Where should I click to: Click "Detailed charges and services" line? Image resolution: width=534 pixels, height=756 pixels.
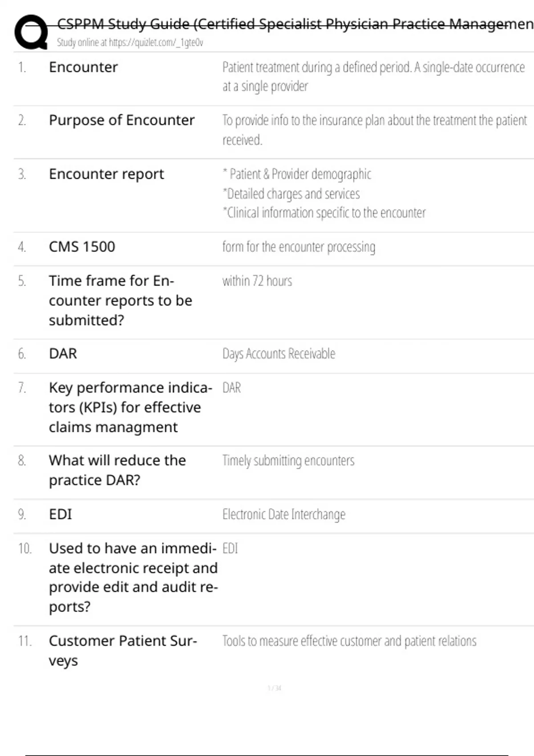click(291, 194)
